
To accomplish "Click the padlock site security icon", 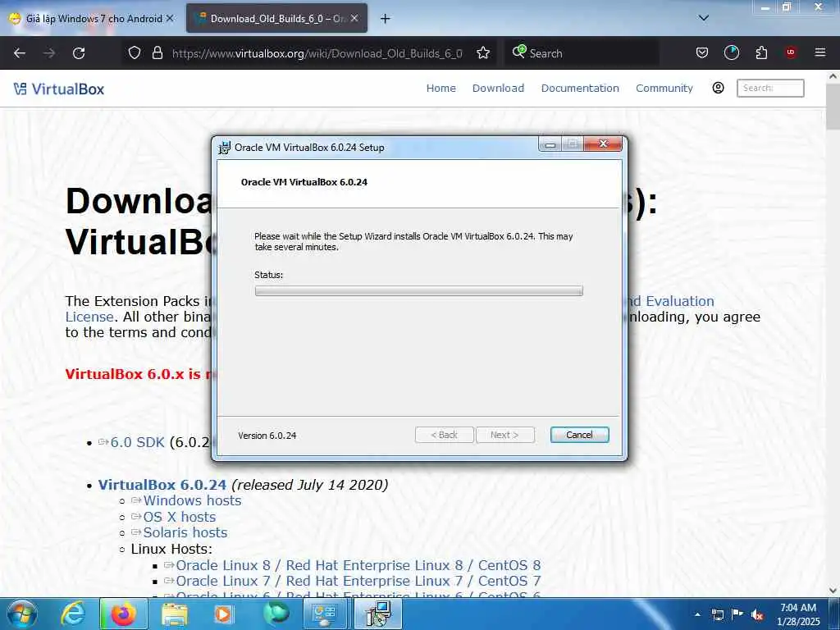I will [x=157, y=53].
